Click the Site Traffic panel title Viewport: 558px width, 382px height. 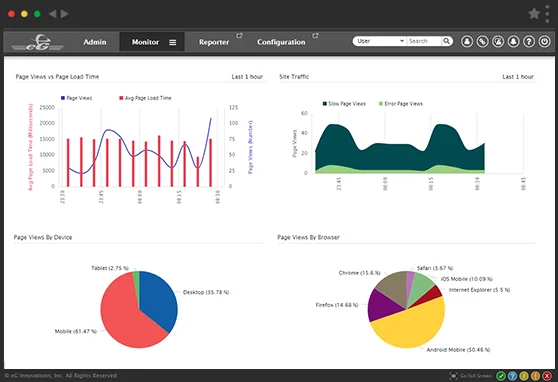(x=294, y=77)
